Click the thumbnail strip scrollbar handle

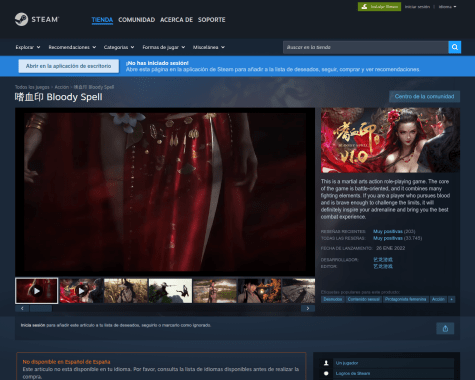click(x=41, y=309)
